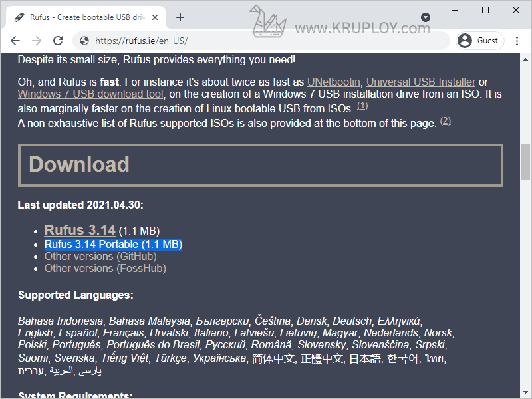The width and height of the screenshot is (532, 399).
Task: Click the scrollbar up arrow
Action: click(525, 59)
